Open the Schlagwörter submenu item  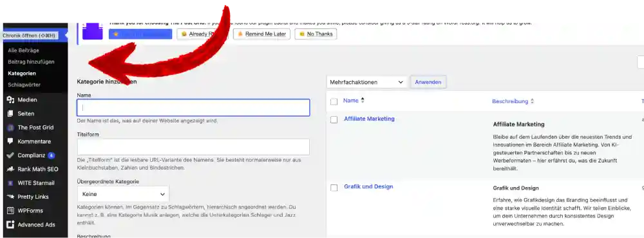click(24, 84)
